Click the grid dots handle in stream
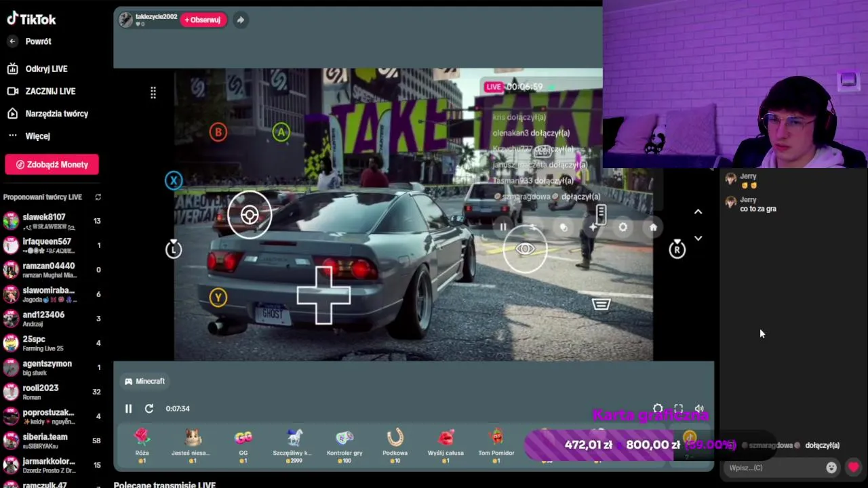Viewport: 868px width, 488px height. (x=153, y=93)
